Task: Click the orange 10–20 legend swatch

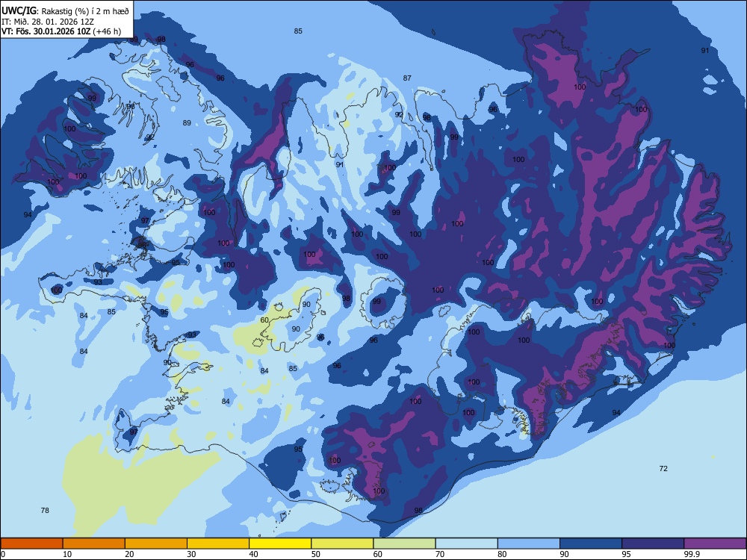Action: click(94, 544)
